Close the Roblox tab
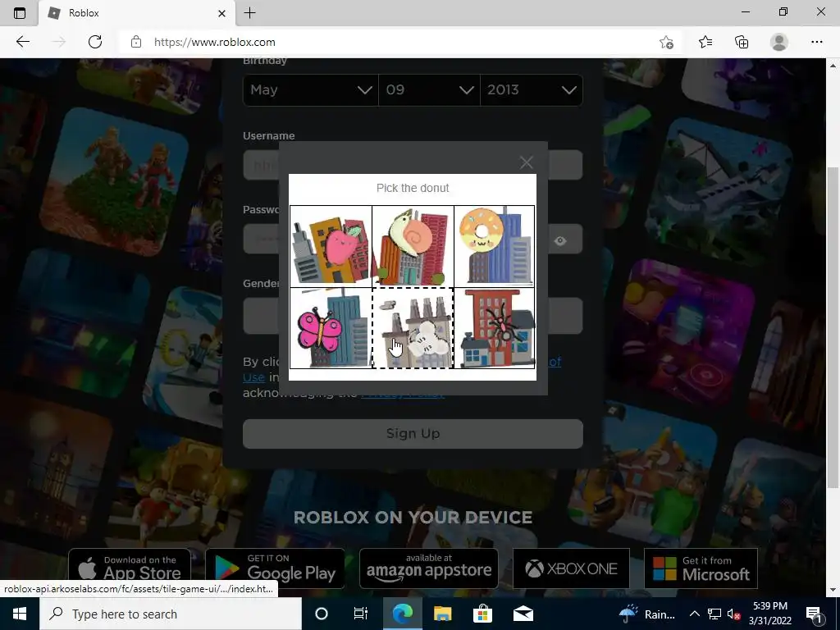The width and height of the screenshot is (840, 630). coord(221,13)
